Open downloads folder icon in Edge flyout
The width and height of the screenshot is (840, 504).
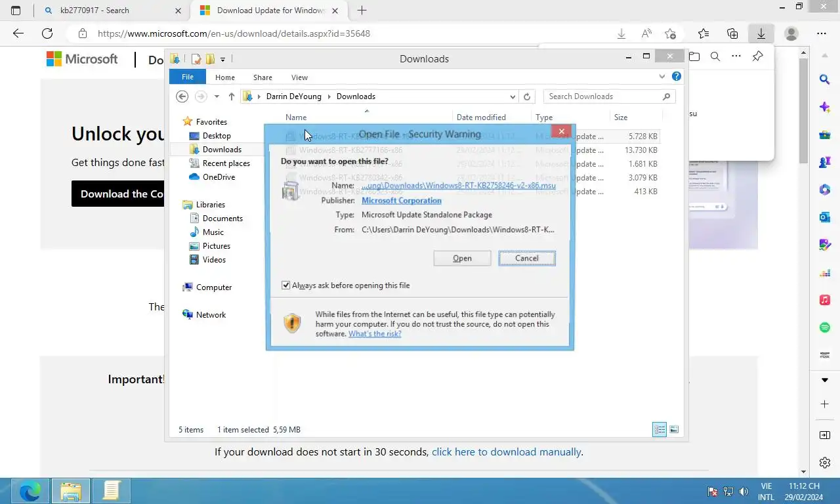click(x=694, y=56)
